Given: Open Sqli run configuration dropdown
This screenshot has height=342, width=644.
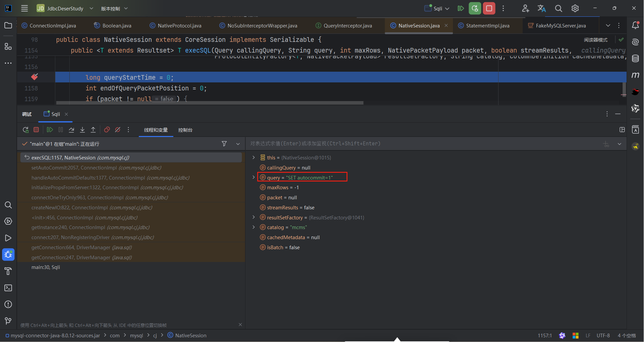Looking at the screenshot, I should tap(437, 8).
